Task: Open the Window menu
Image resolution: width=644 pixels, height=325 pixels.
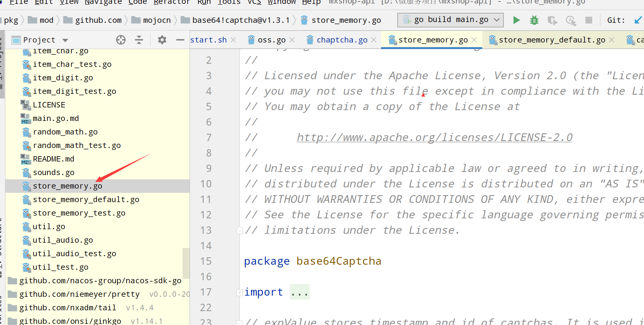Action: (281, 2)
